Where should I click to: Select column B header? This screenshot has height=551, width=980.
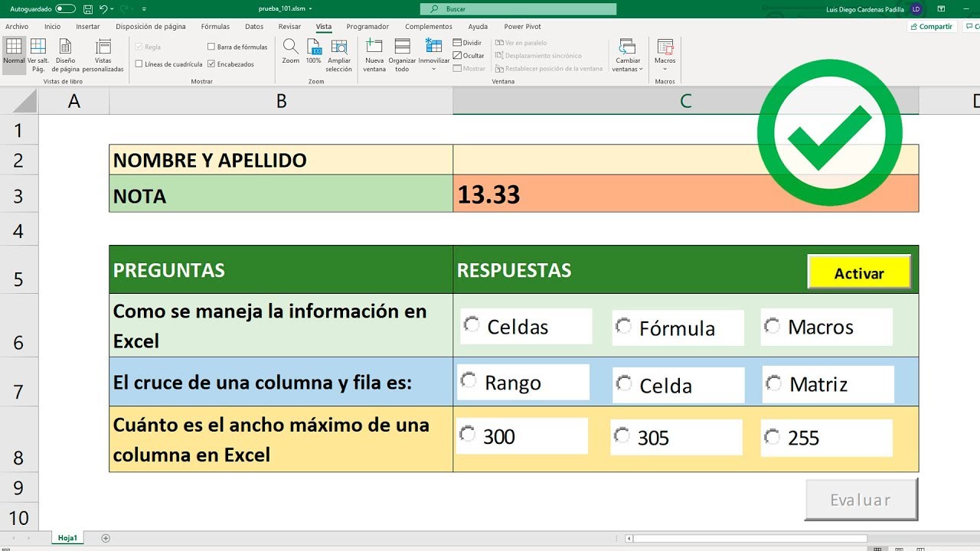(281, 101)
